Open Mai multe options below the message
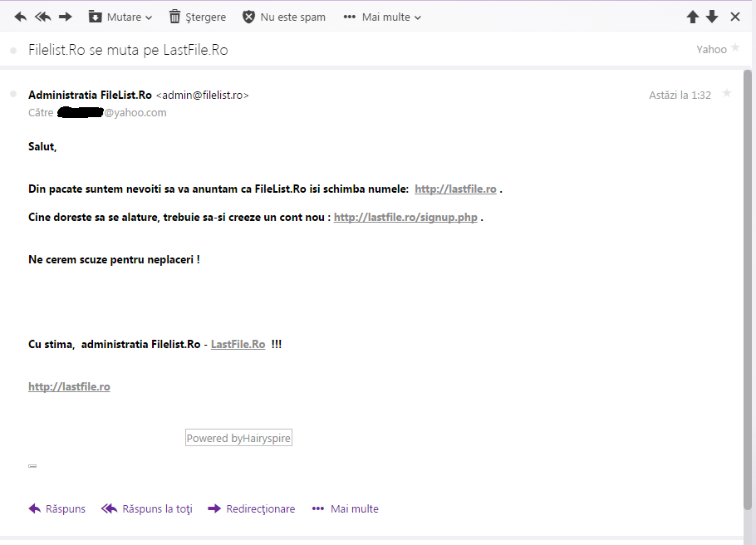756x545 pixels. (x=345, y=508)
